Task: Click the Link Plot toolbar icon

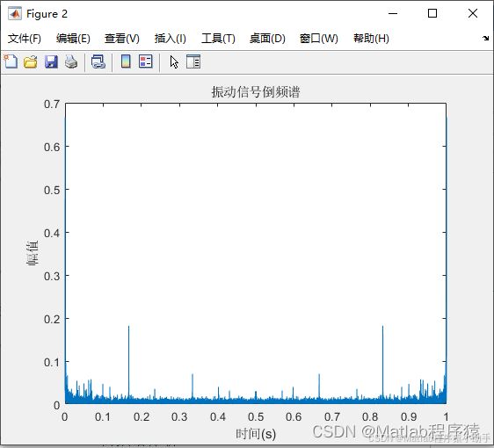Action: 98,61
